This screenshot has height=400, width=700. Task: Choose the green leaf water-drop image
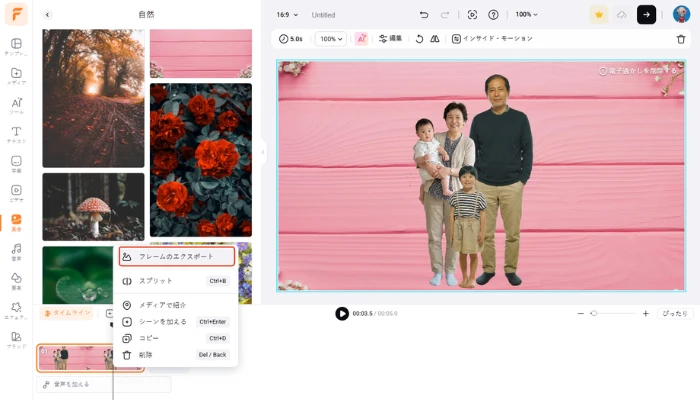[x=78, y=275]
